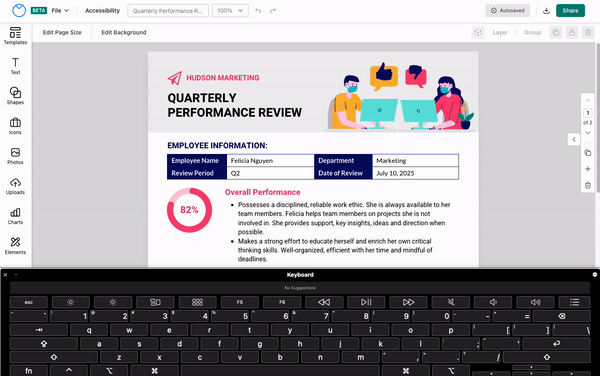Screen dimensions: 600x376
Task: Delete the current page in page panel
Action: click(588, 186)
